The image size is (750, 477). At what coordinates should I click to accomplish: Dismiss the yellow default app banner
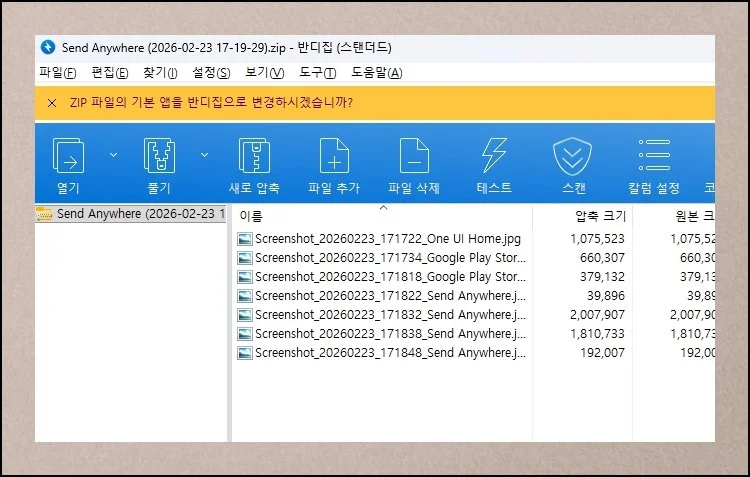click(x=52, y=103)
